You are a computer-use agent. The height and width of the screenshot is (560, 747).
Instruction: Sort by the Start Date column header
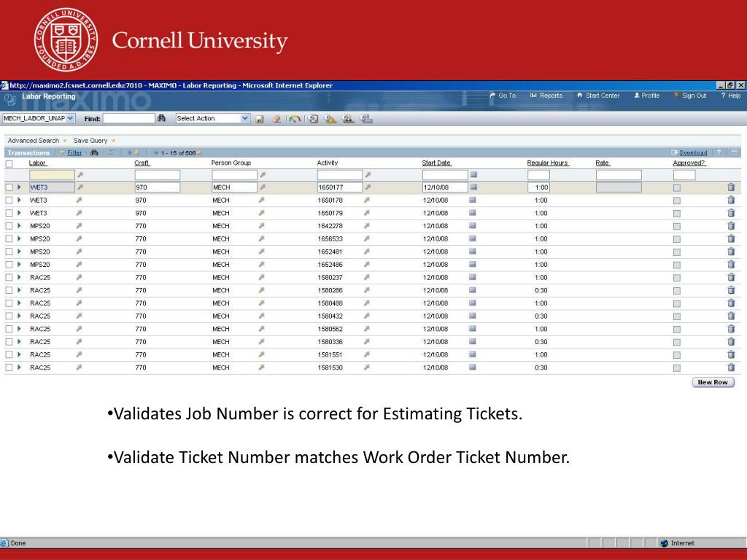(436, 163)
